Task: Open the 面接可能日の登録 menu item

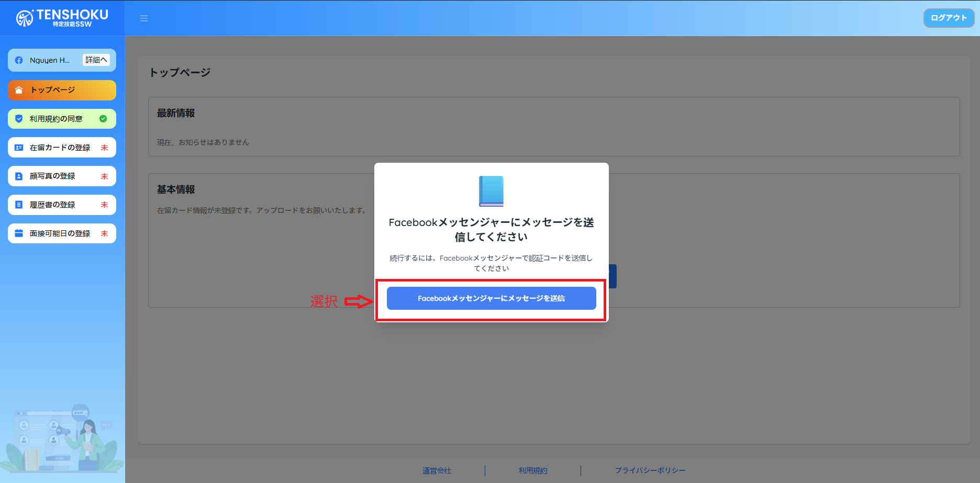Action: point(60,233)
